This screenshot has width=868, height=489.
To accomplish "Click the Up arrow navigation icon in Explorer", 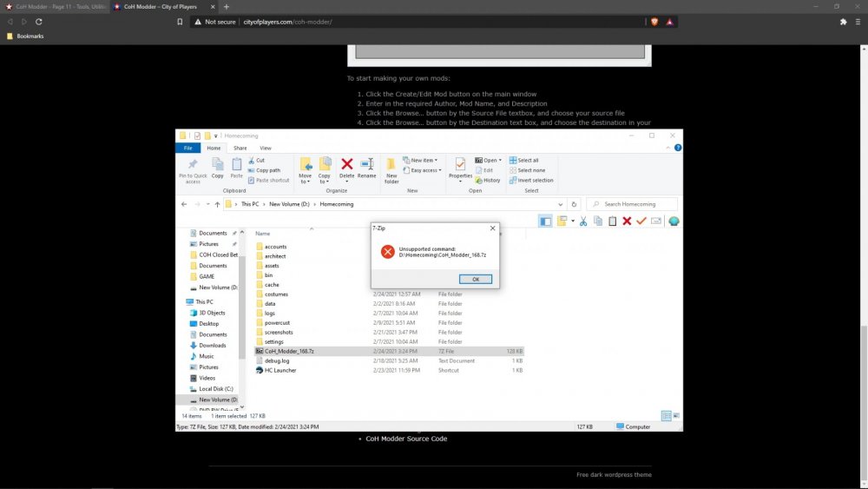I will 216,204.
